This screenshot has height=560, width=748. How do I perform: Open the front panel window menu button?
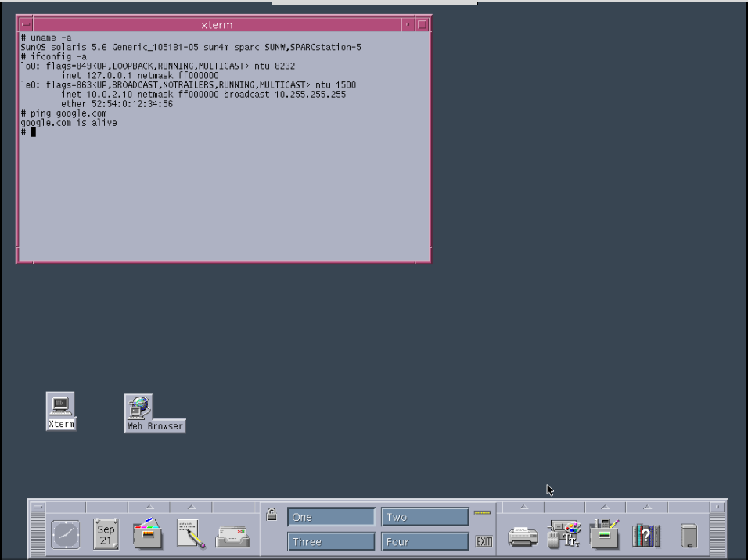[38, 507]
